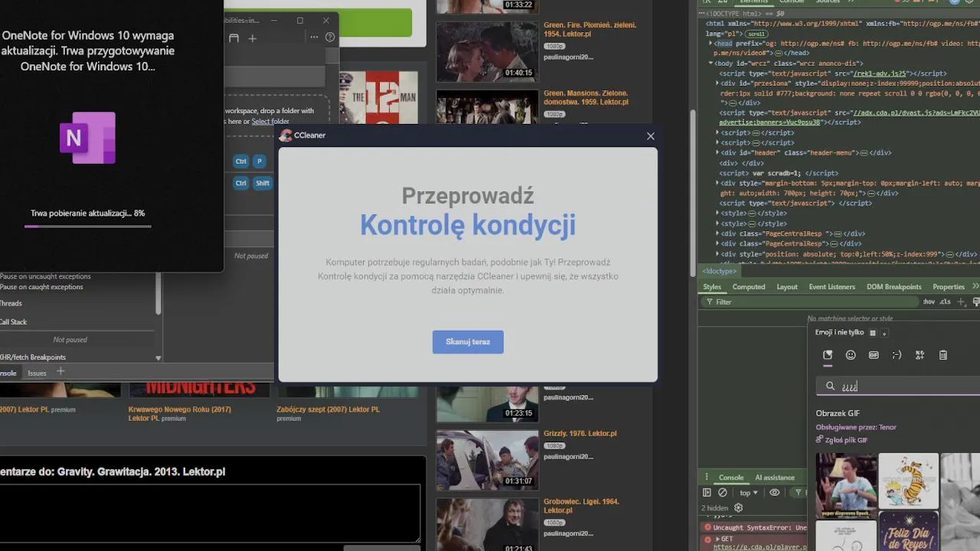The width and height of the screenshot is (980, 551).
Task: Add a new style rule with the plus icon
Action: (x=962, y=302)
